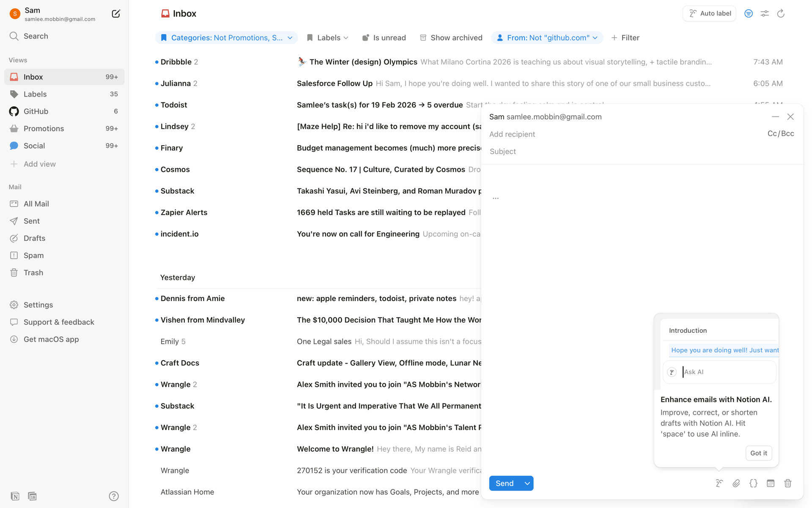Open the Wrangle verification code email

[x=318, y=470]
